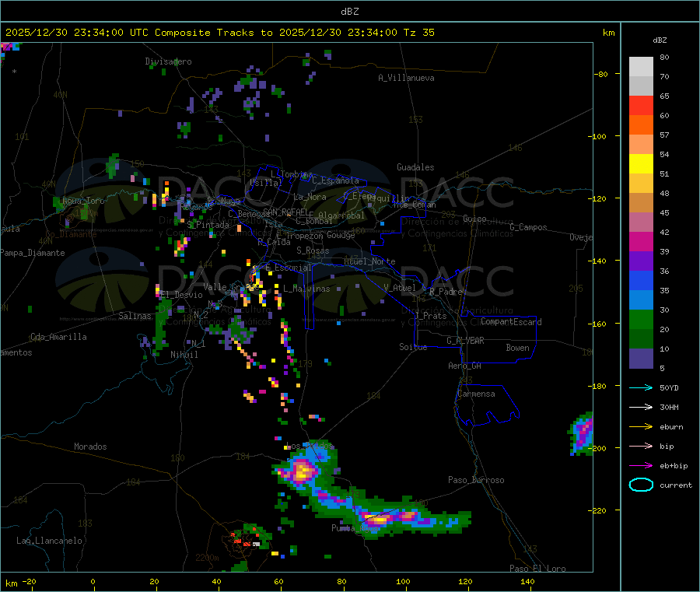
Task: Pick the blue 35–36 dBZ swatch
Action: [x=641, y=280]
